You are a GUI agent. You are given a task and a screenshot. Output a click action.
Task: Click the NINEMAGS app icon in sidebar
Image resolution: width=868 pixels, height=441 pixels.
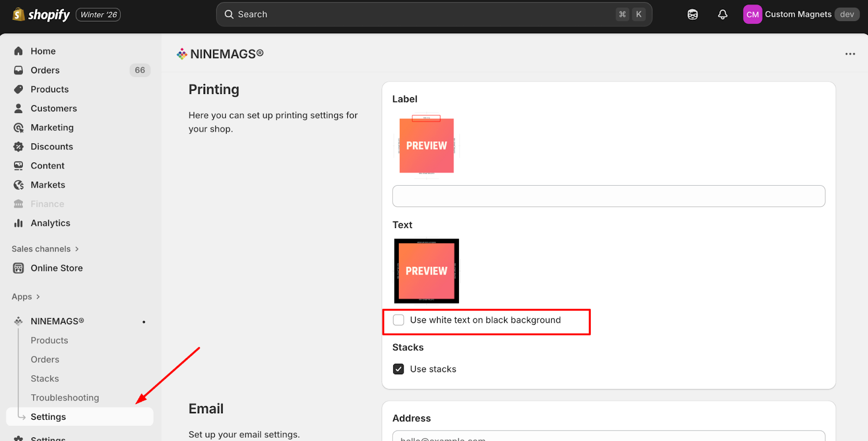(x=18, y=321)
